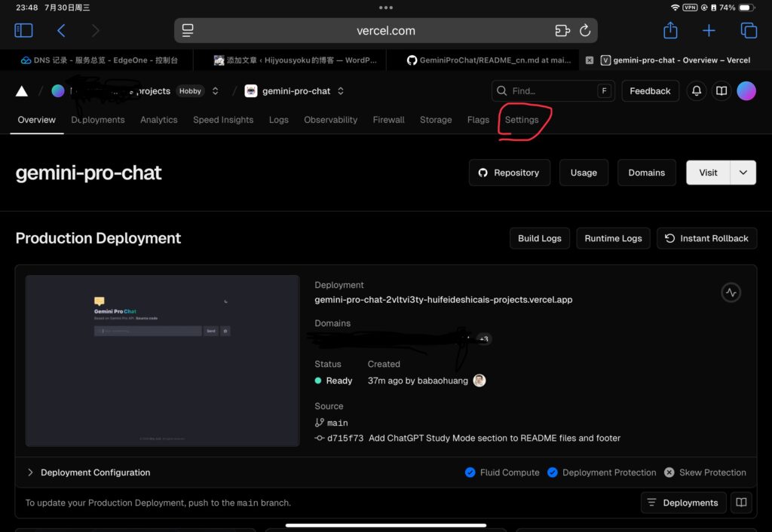
Task: Click babaohuang author avatar
Action: coord(479,381)
